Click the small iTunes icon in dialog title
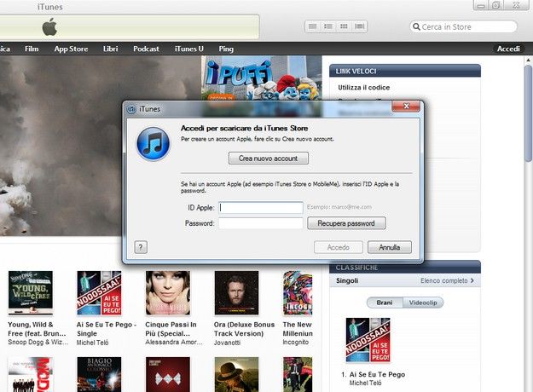 [131, 109]
